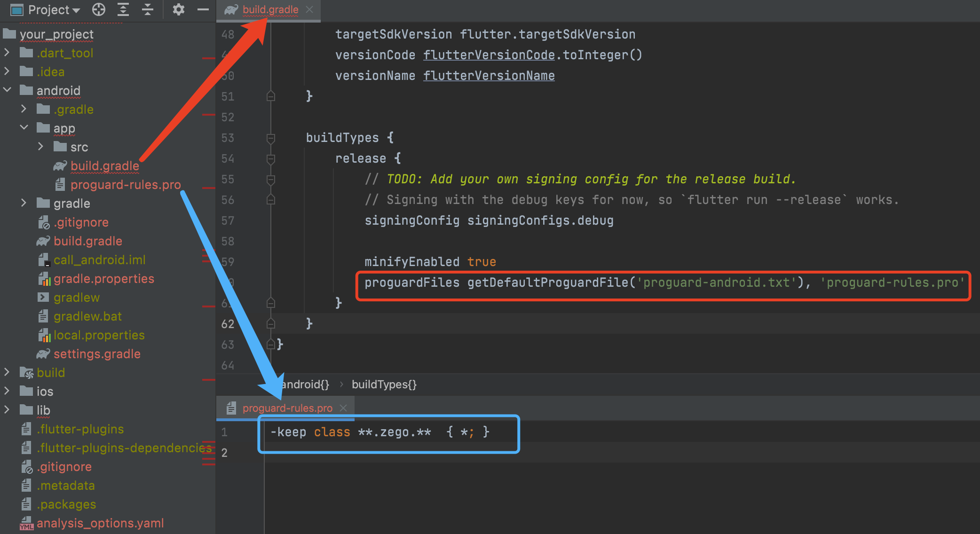Open the Project panel settings gear
The width and height of the screenshot is (980, 534).
coord(179,9)
